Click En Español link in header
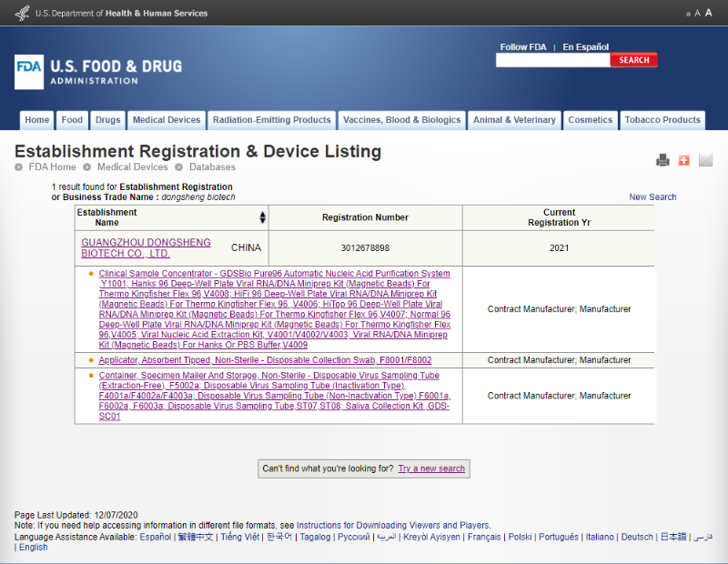The height and width of the screenshot is (564, 728). pyautogui.click(x=585, y=47)
